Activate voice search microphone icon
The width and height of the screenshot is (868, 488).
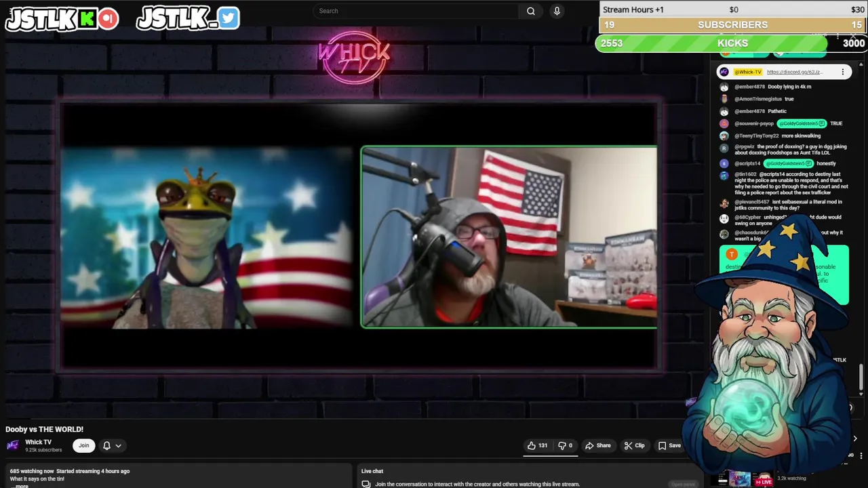557,11
